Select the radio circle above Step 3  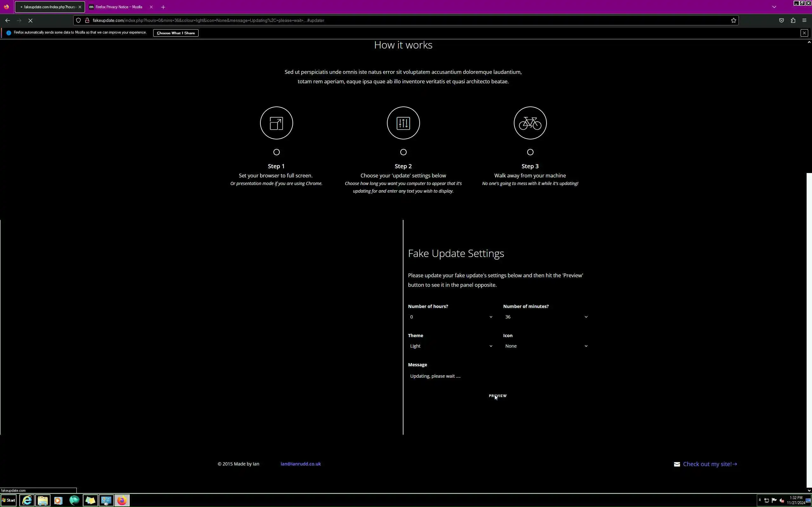(x=530, y=152)
